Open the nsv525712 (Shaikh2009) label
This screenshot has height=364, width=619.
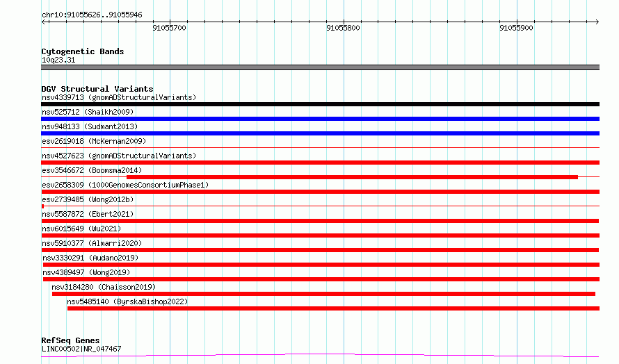point(88,112)
